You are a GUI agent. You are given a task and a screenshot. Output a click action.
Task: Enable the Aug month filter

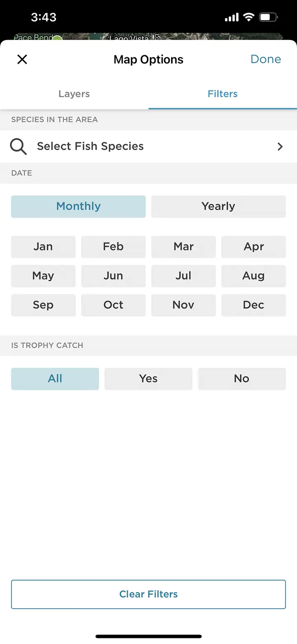[253, 276]
